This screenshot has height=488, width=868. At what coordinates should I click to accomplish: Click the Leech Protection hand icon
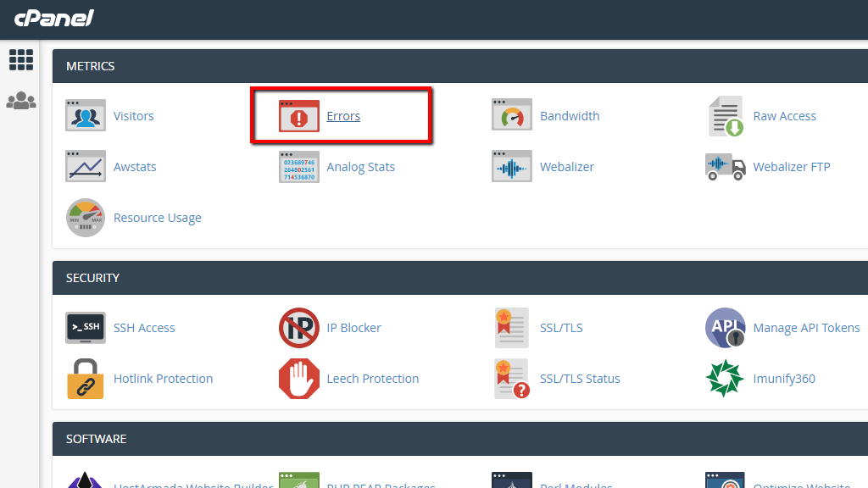coord(298,378)
